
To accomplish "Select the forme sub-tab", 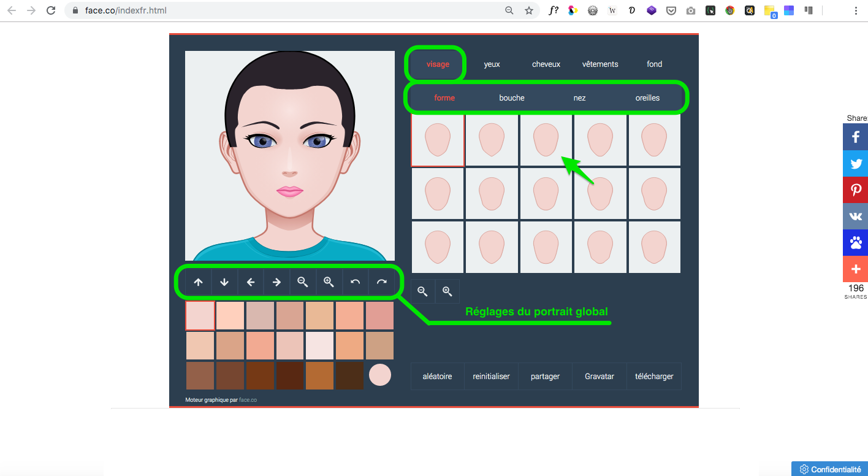I will 444,98.
